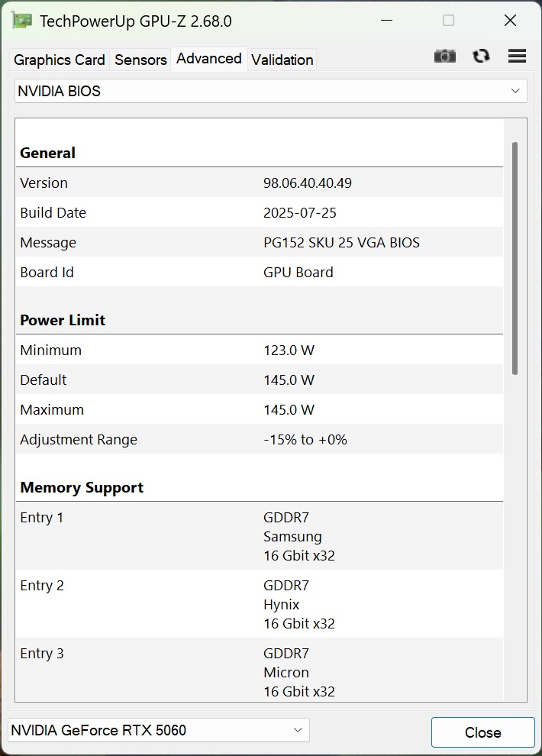Go to the Validation tab
Image resolution: width=542 pixels, height=756 pixels.
click(282, 60)
